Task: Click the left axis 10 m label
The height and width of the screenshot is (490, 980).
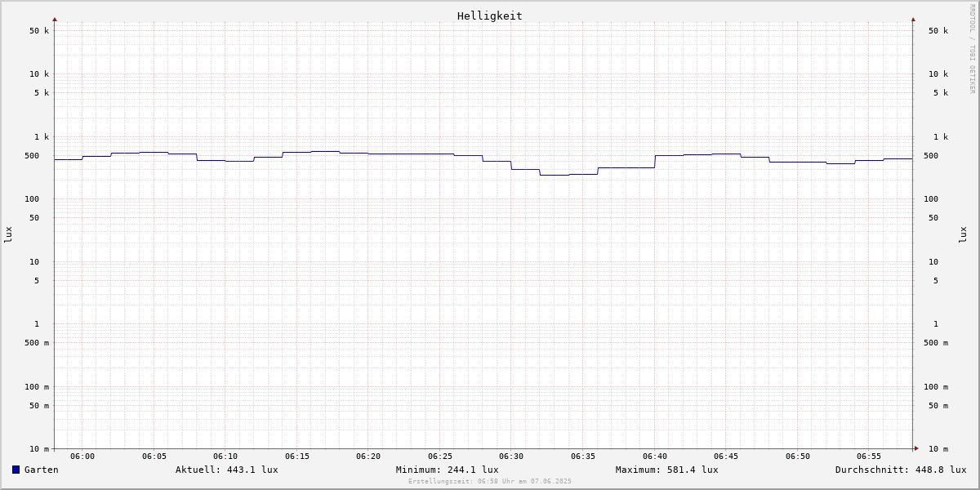Action: click(x=39, y=449)
